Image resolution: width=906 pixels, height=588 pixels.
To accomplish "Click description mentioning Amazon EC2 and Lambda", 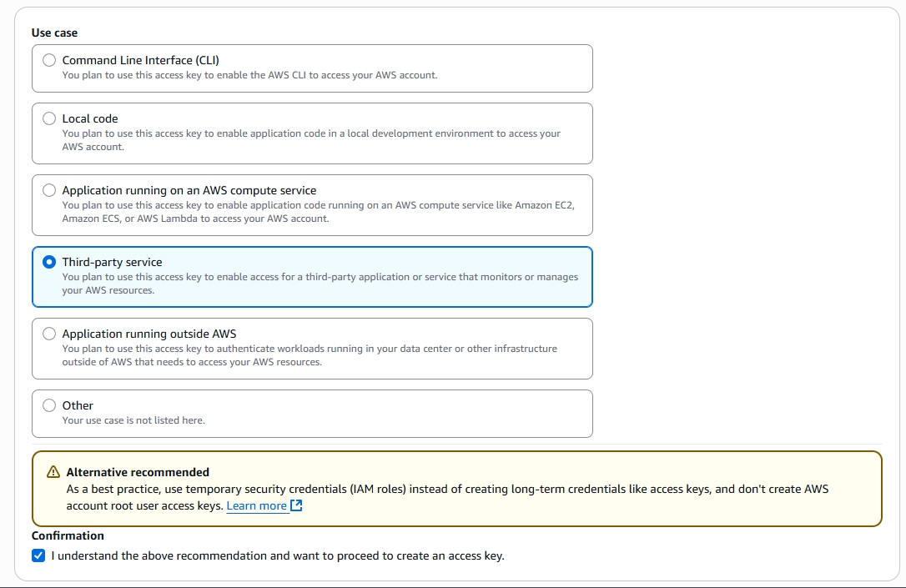I will [319, 211].
